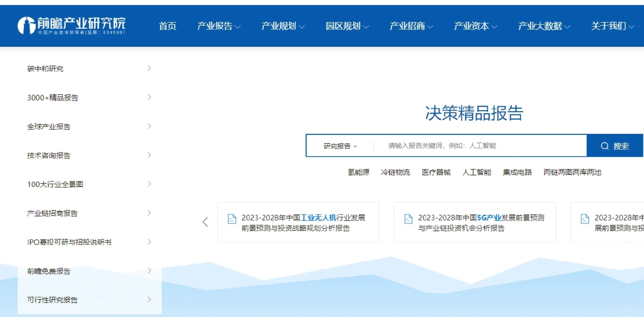Screen dimensions: 644x322
Task: Go to the 首页 menu item
Action: pos(168,26)
